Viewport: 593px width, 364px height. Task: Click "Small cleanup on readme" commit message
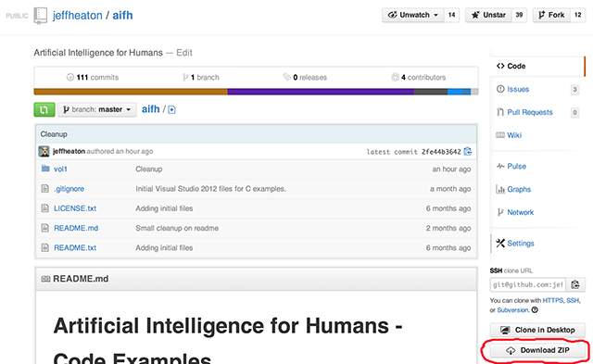point(177,228)
